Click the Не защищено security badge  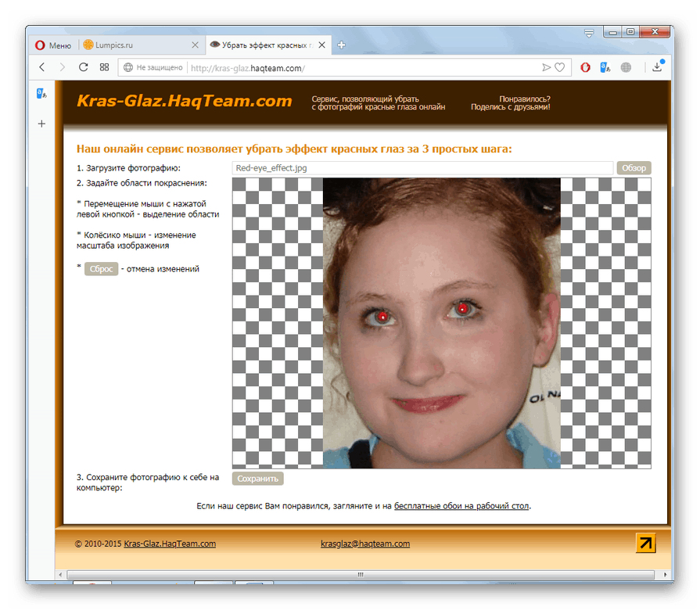pos(153,67)
